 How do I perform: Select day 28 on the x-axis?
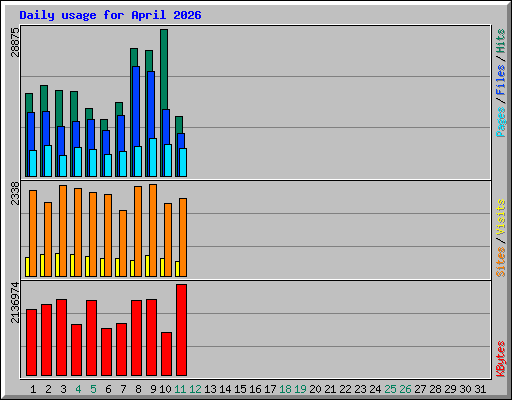coord(435,389)
